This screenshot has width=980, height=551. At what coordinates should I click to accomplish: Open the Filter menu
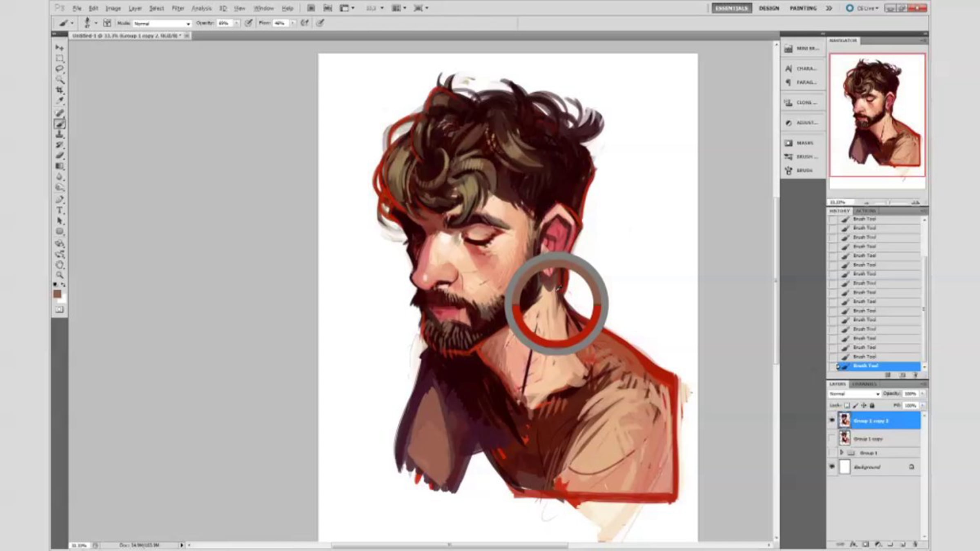(x=178, y=8)
